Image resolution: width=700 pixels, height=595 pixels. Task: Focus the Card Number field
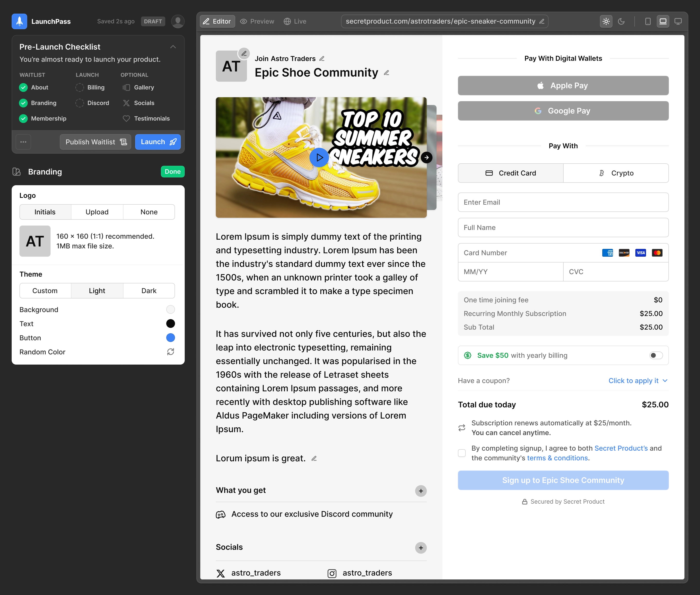pos(563,253)
